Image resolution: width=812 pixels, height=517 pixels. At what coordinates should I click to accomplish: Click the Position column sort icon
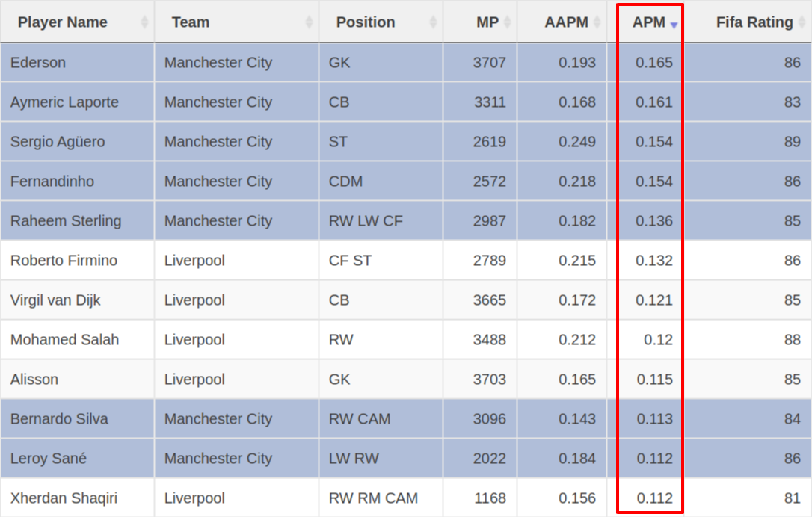coord(433,22)
